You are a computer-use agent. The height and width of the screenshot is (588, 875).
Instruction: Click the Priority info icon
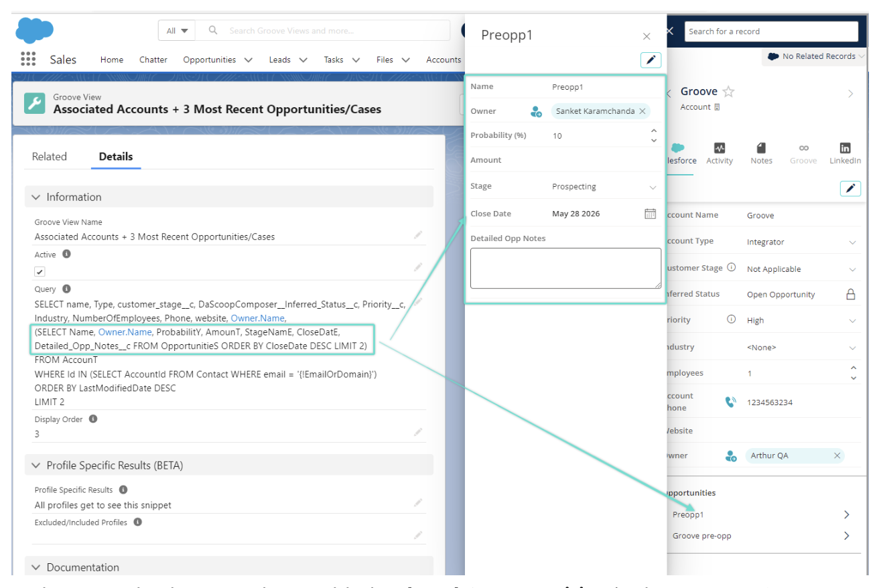(731, 319)
